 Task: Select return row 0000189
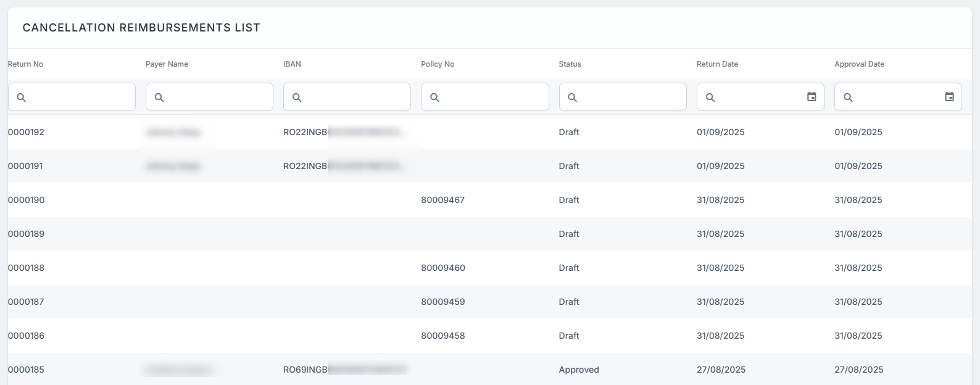pyautogui.click(x=26, y=234)
